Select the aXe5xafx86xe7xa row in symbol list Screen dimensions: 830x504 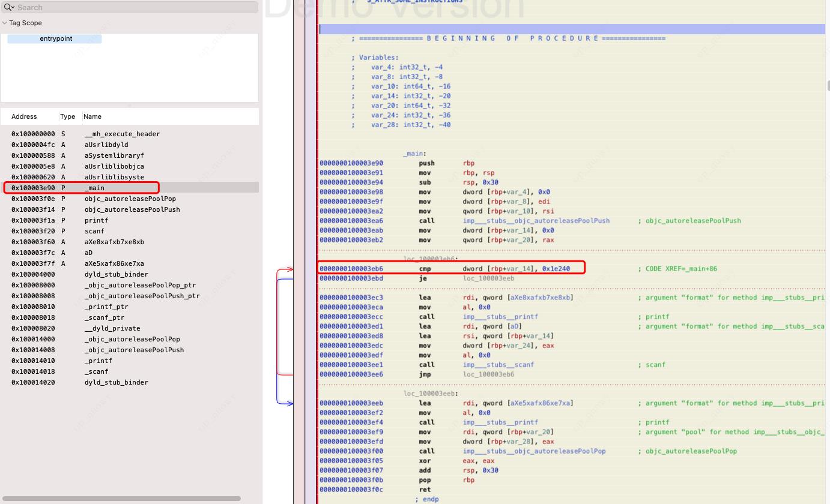(x=130, y=263)
